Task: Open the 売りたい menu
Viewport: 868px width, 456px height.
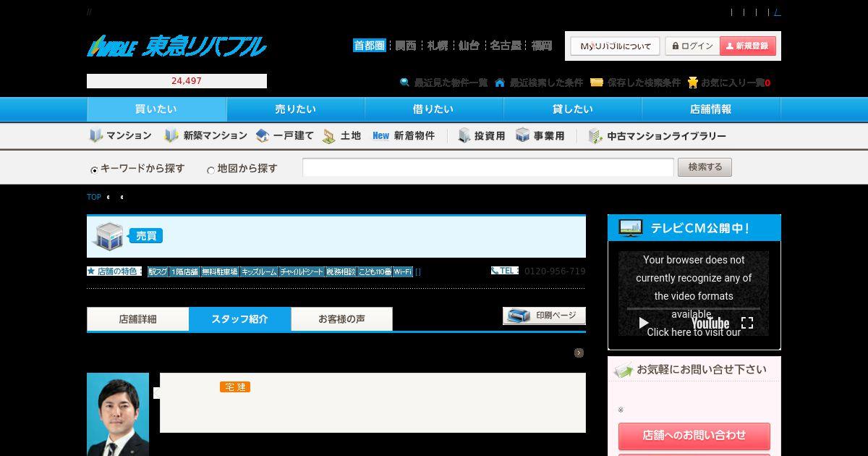Action: coord(295,109)
